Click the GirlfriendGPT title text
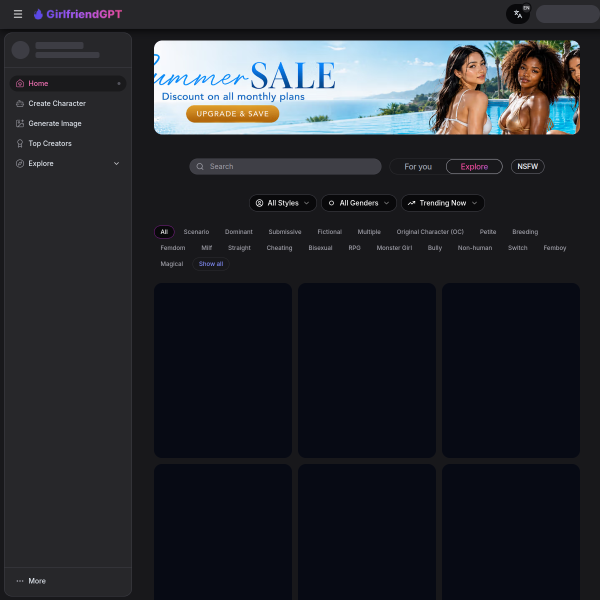 (x=84, y=14)
